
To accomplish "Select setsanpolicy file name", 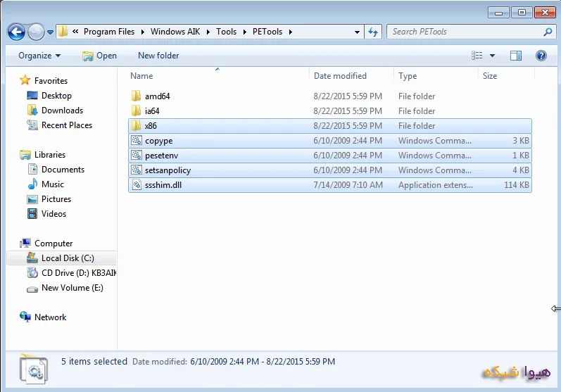I will [x=168, y=170].
